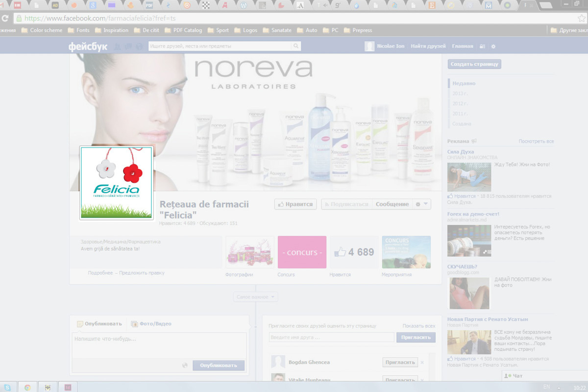Viewport: 588px width, 392px height.
Task: Click the Введите имя друга input field
Action: coord(331,337)
